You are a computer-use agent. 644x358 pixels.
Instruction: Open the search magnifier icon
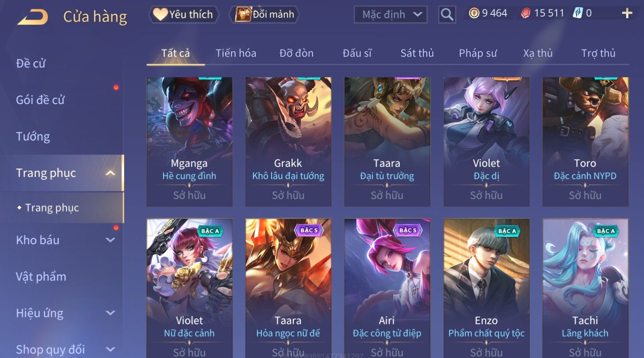pyautogui.click(x=447, y=15)
